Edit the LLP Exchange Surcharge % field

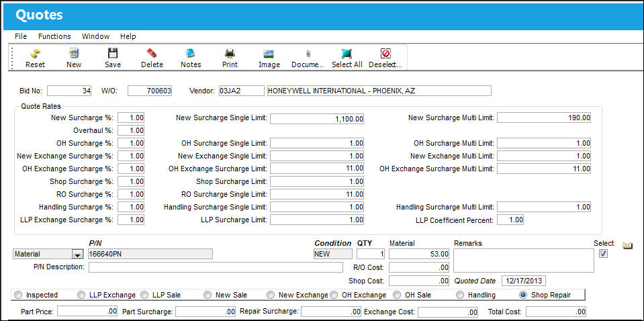pos(131,220)
